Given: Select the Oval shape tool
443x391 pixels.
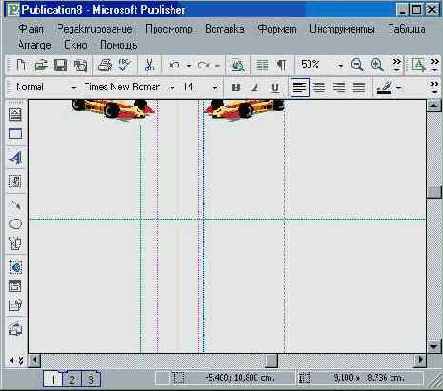Looking at the screenshot, I should pos(15,224).
